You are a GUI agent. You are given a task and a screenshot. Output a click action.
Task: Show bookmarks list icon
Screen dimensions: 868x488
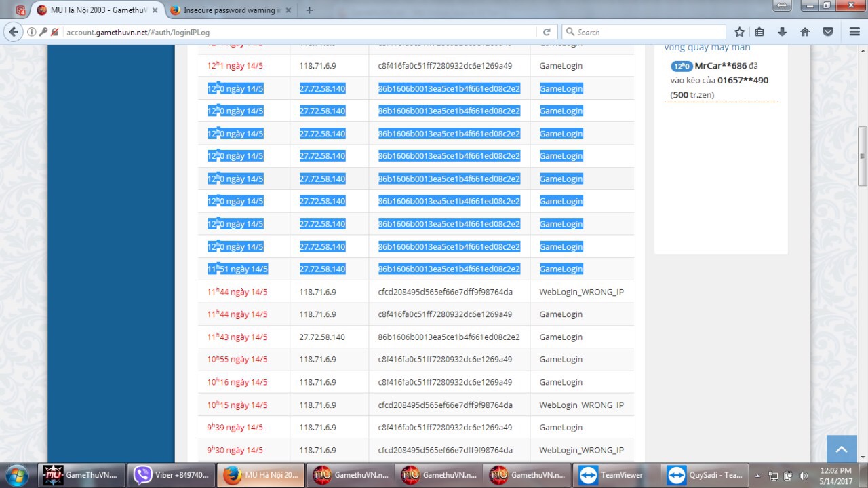tap(759, 32)
